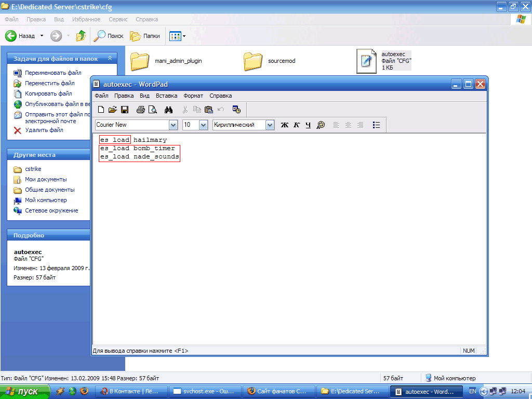
Task: Open WordPad Формат menu
Action: [193, 96]
